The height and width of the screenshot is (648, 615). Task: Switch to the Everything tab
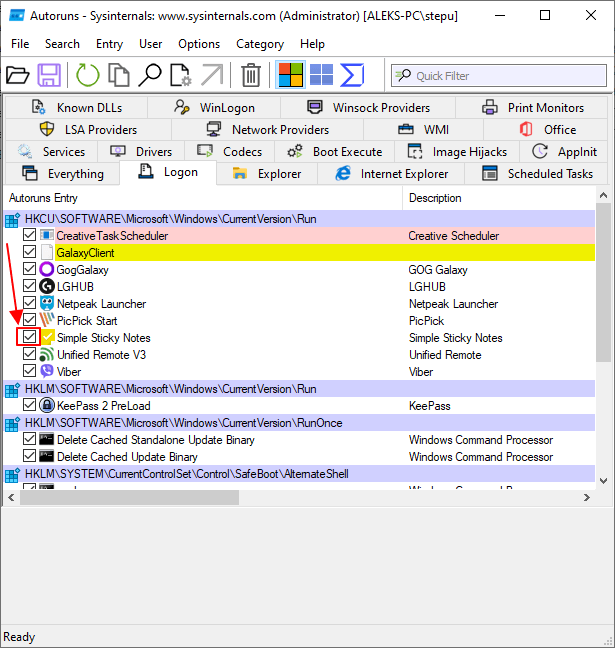click(x=63, y=174)
